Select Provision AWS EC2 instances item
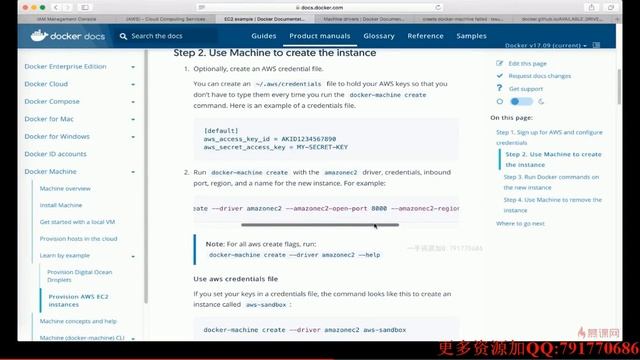This screenshot has width=640, height=360. tap(78, 300)
